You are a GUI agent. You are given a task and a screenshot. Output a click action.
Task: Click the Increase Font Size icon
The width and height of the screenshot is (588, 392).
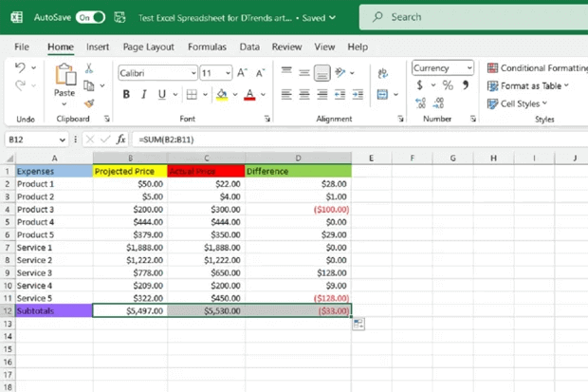(x=242, y=72)
